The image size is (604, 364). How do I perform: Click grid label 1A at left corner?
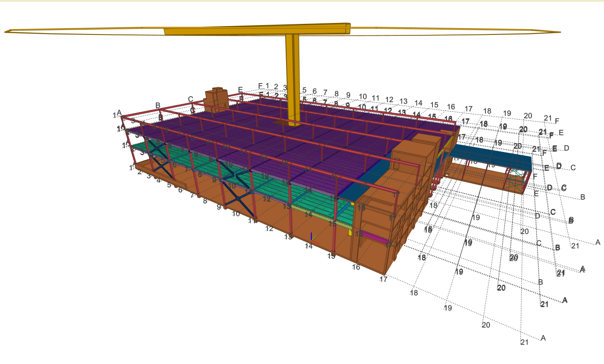coord(117,115)
